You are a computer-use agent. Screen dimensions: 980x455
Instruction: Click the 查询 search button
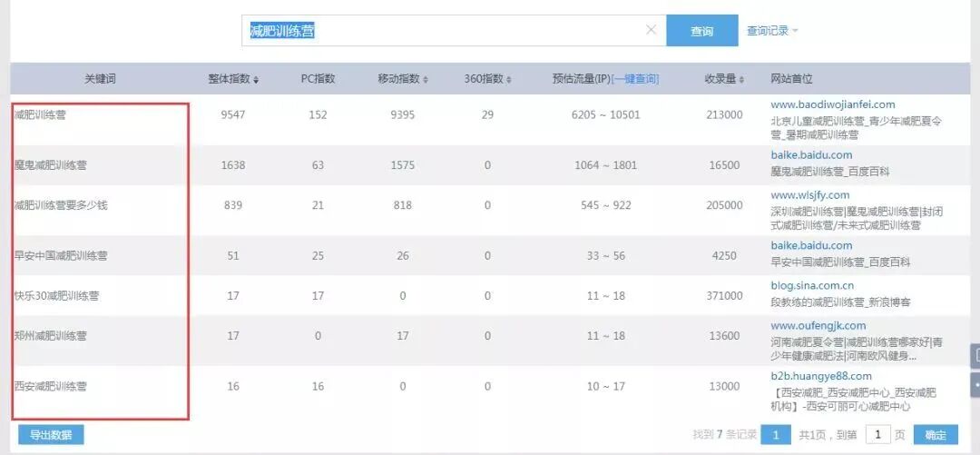click(x=701, y=31)
